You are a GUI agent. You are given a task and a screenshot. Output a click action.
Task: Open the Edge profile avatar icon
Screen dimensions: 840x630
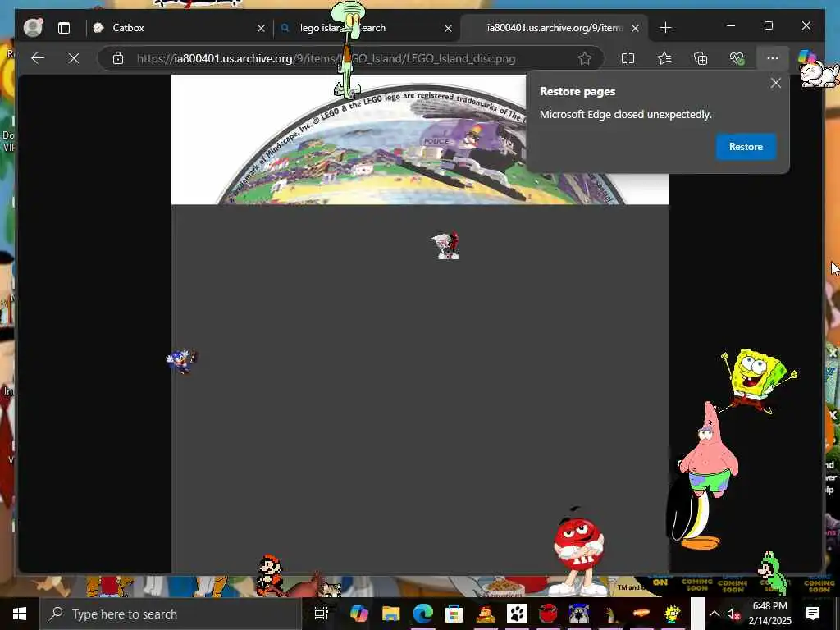click(x=33, y=27)
